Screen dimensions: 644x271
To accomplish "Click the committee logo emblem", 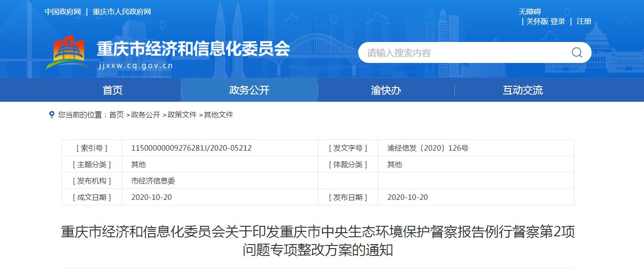I will (69, 50).
